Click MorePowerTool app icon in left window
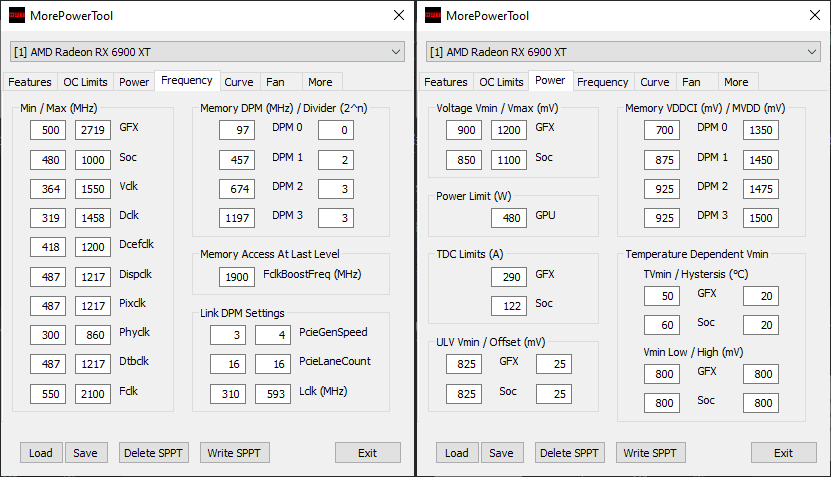The image size is (831, 477). (x=17, y=15)
